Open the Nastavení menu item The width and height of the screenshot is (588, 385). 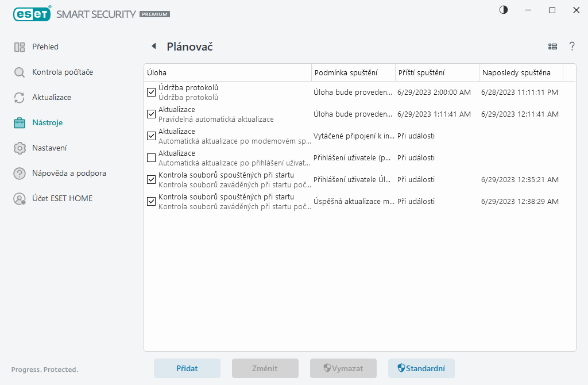click(49, 148)
